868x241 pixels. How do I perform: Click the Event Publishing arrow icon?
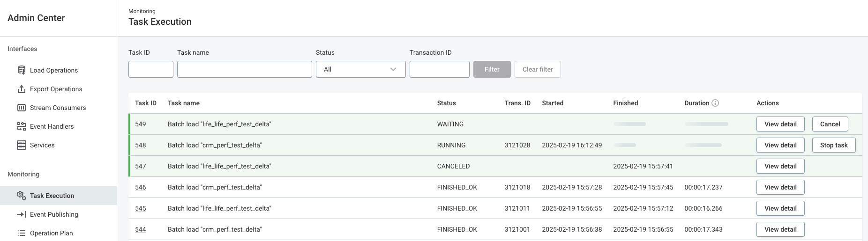click(22, 214)
